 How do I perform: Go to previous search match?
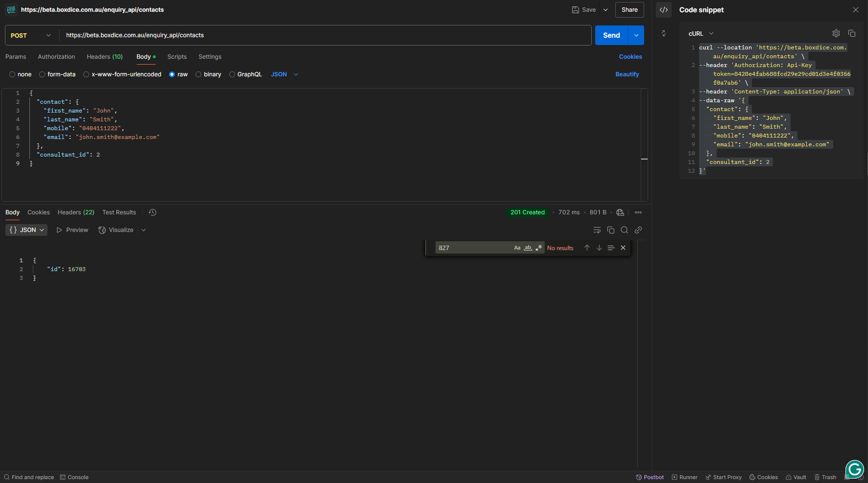click(x=587, y=248)
